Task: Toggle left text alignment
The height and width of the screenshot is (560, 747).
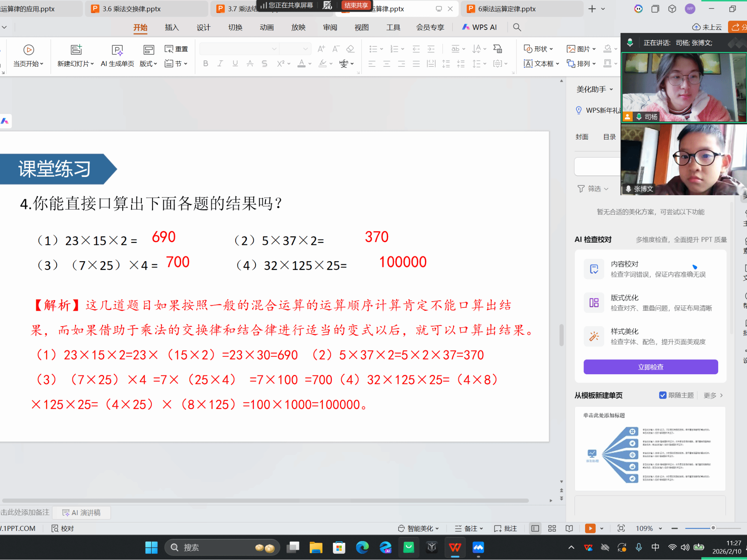Action: pos(372,64)
